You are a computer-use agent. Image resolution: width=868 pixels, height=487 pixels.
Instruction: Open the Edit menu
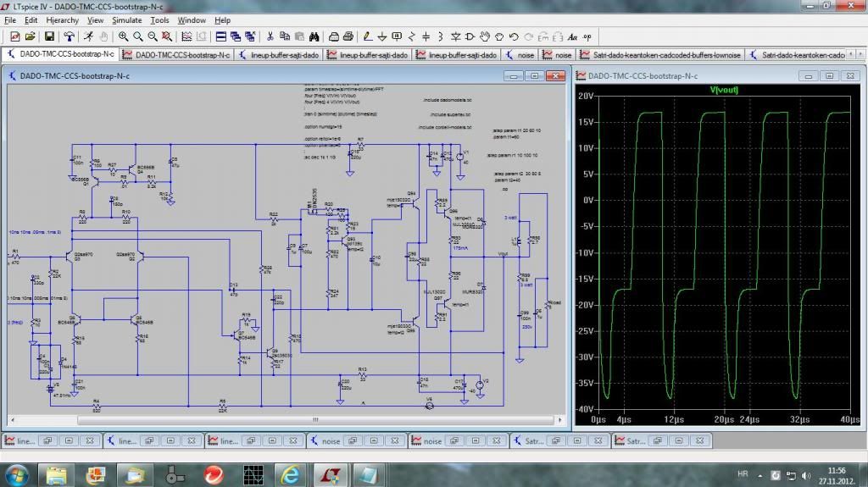click(x=31, y=20)
